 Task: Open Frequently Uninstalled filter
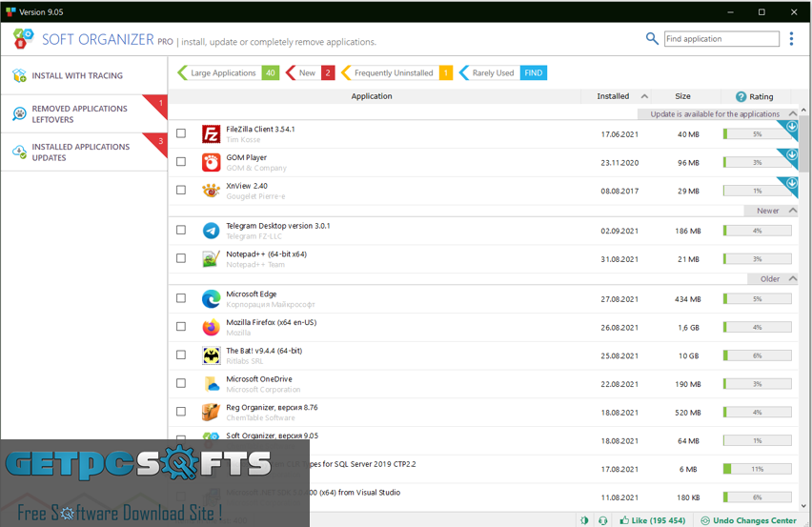pyautogui.click(x=396, y=73)
